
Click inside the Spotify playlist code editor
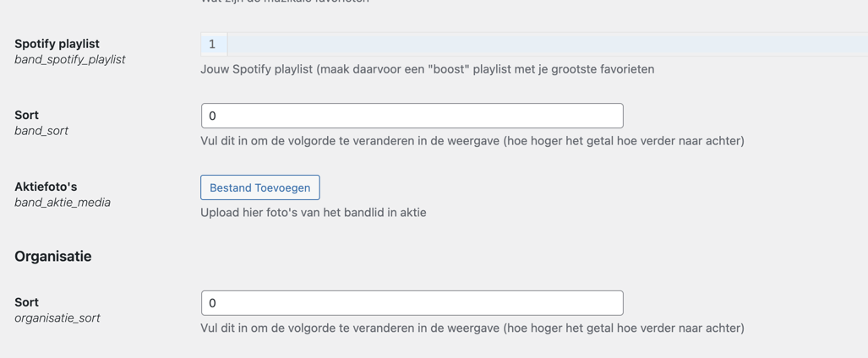[547, 44]
